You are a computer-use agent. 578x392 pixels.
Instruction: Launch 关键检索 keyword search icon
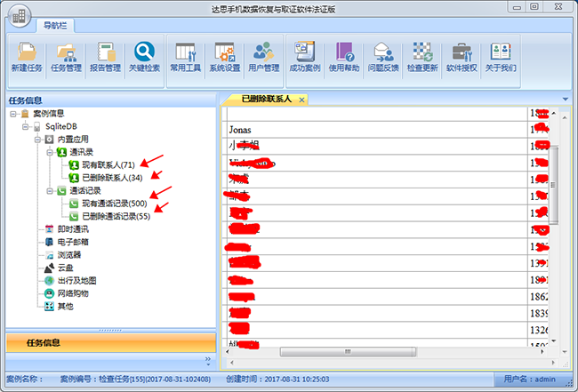click(x=144, y=57)
